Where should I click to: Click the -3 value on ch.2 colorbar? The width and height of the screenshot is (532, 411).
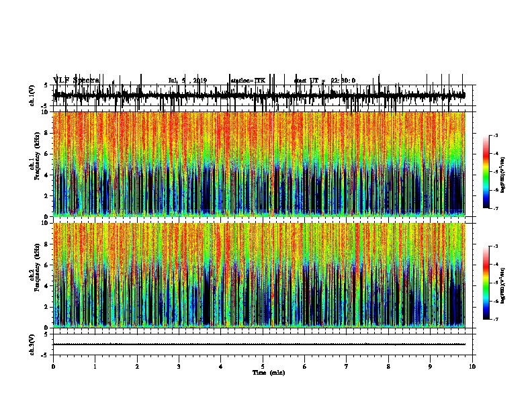click(x=496, y=246)
